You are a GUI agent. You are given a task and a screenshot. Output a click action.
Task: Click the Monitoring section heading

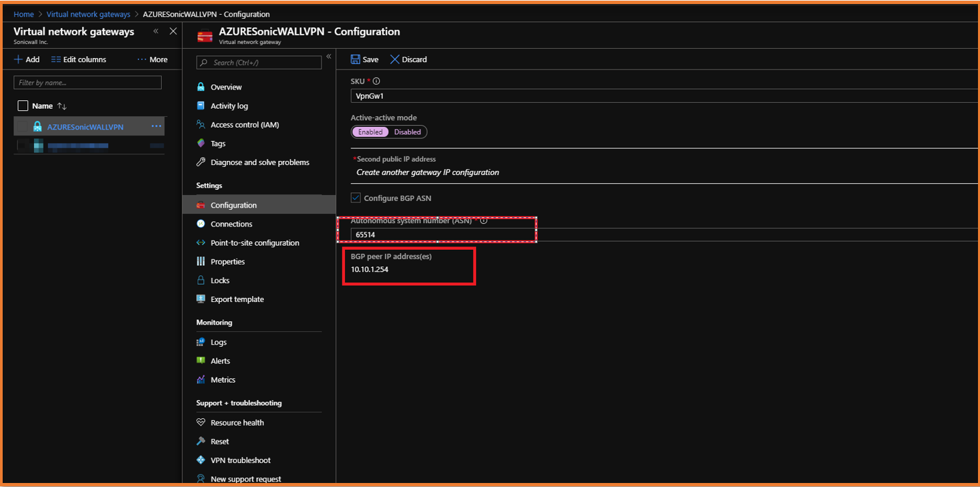coord(214,322)
